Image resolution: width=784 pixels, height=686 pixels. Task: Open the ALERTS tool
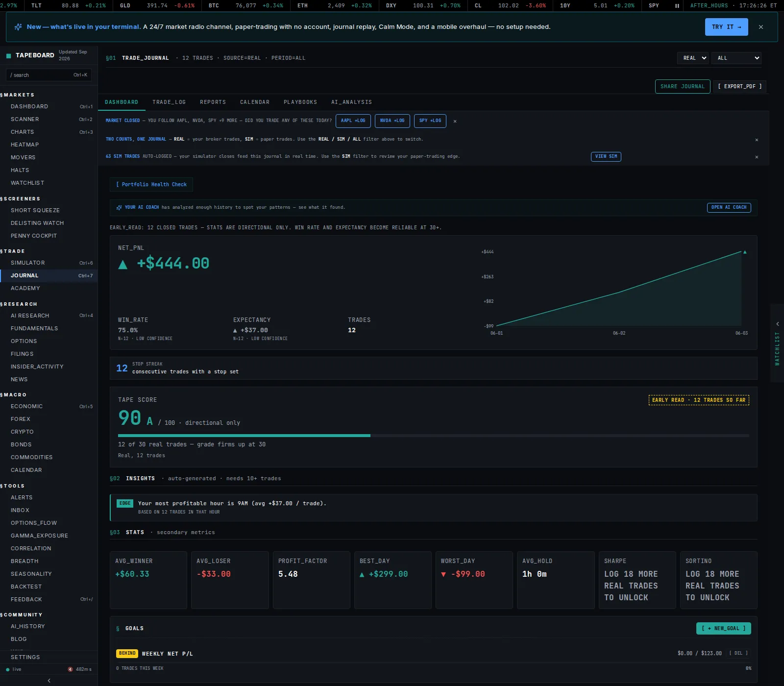(49, 497)
